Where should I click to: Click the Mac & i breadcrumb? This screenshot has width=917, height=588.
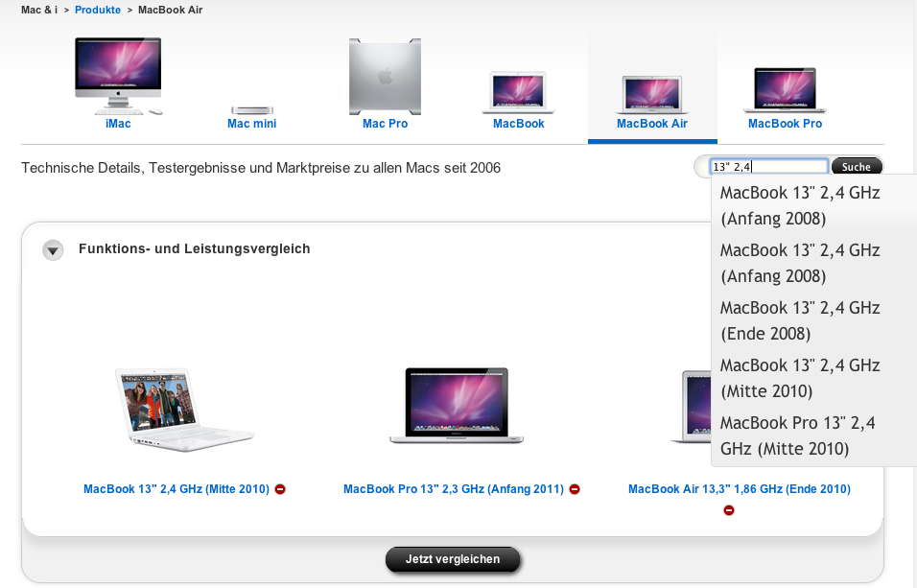coord(39,10)
